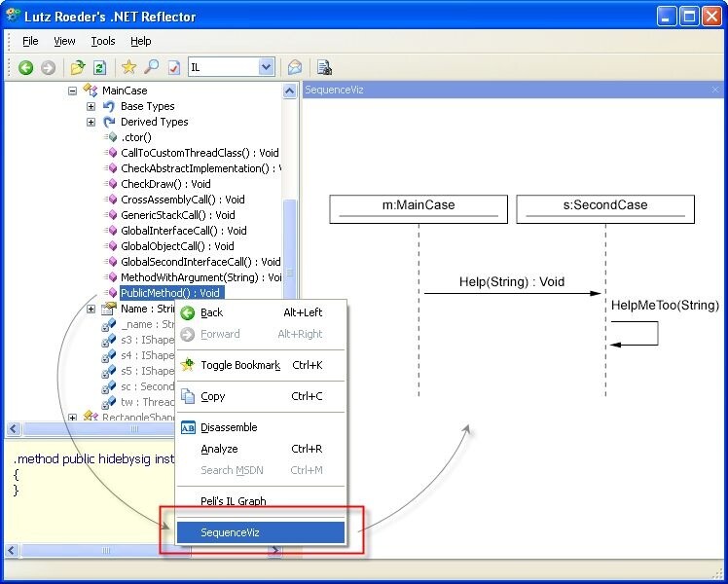Viewport: 728px width, 584px height.
Task: Open the IL language dropdown
Action: 266,67
